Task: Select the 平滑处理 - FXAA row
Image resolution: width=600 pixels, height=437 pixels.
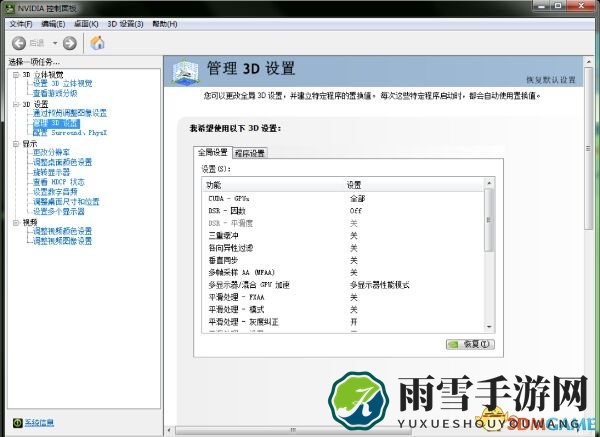Action: 343,297
